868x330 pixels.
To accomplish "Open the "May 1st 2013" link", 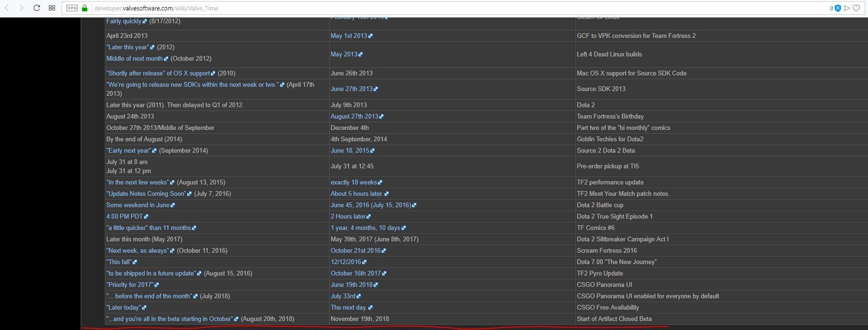I will click(349, 36).
